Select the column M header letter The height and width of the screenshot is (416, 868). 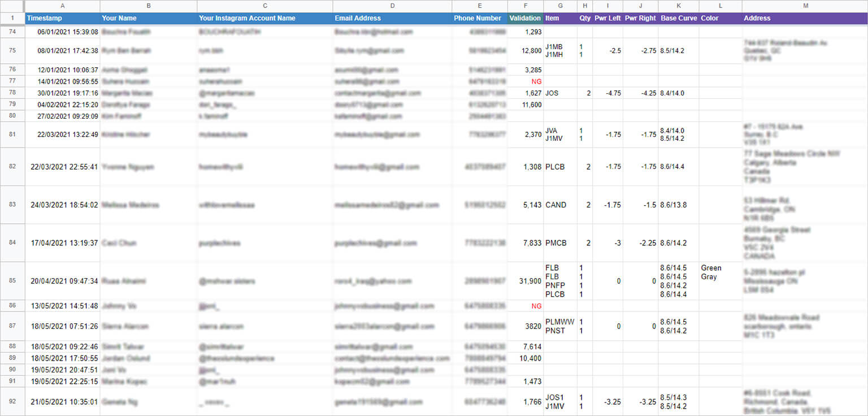click(805, 6)
